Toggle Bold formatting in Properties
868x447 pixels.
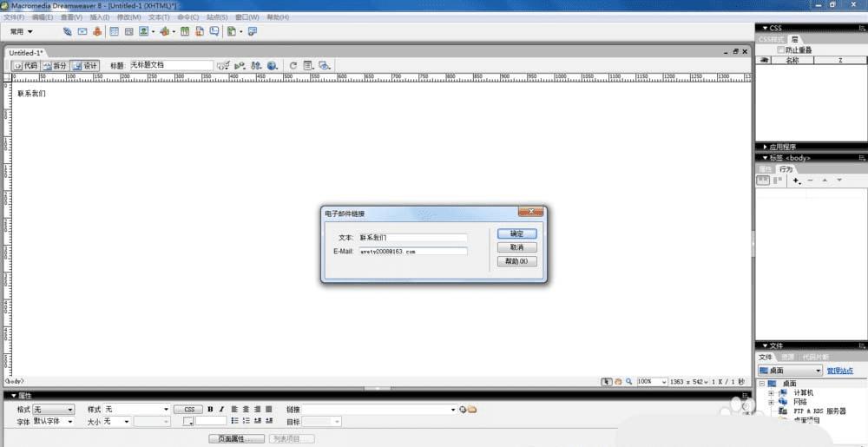tap(210, 410)
